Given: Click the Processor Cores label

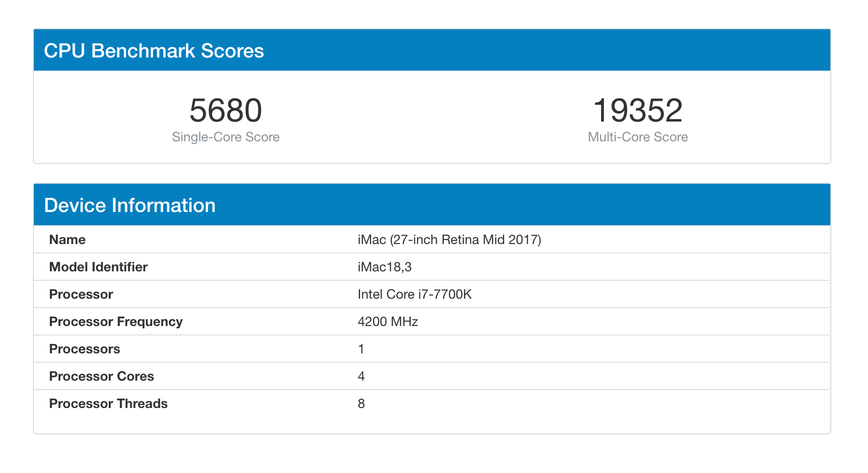Looking at the screenshot, I should (102, 376).
